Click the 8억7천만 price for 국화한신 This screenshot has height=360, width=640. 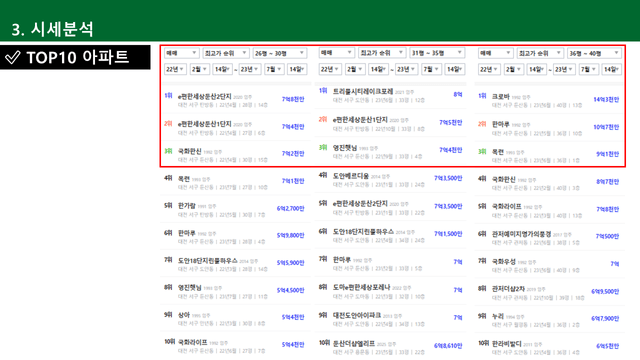click(x=608, y=182)
